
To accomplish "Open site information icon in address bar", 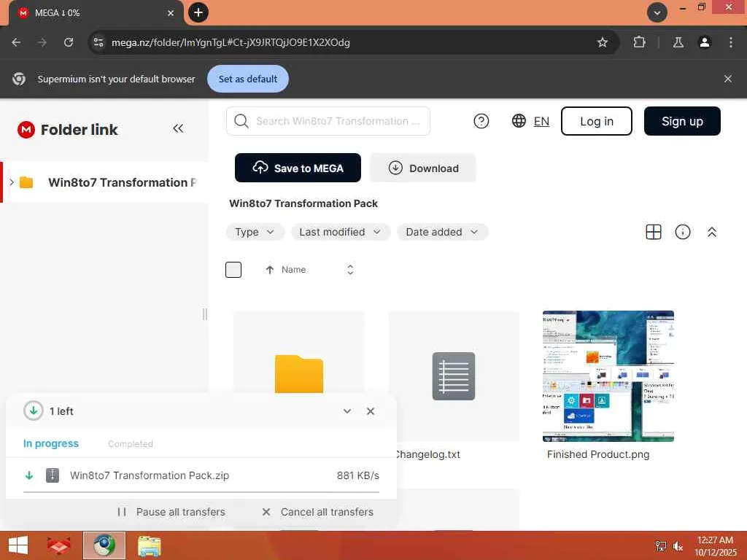I will click(x=98, y=42).
